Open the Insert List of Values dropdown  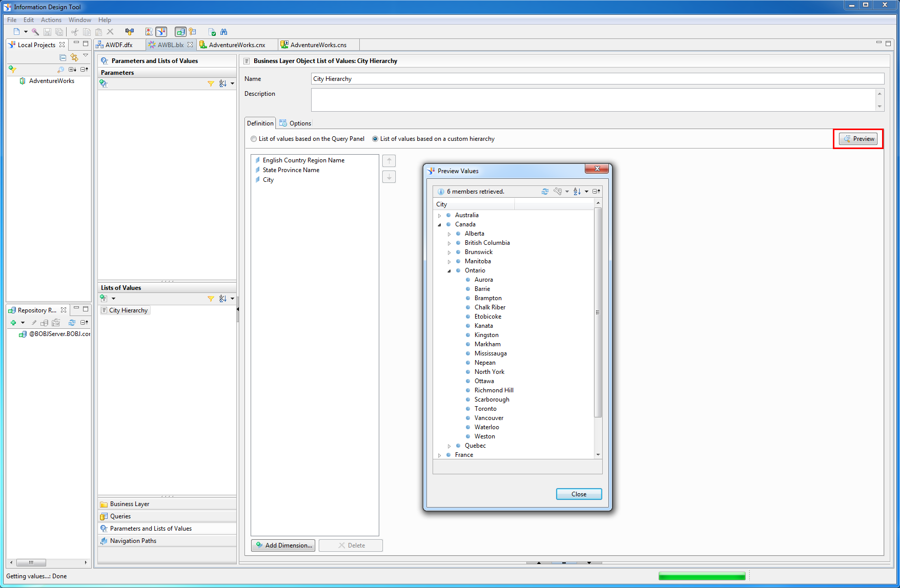click(x=114, y=298)
